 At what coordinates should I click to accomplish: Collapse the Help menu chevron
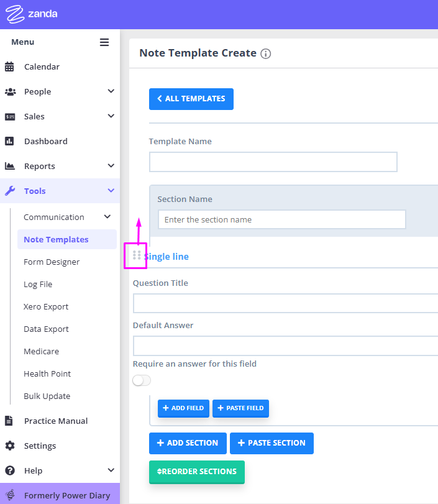(111, 471)
